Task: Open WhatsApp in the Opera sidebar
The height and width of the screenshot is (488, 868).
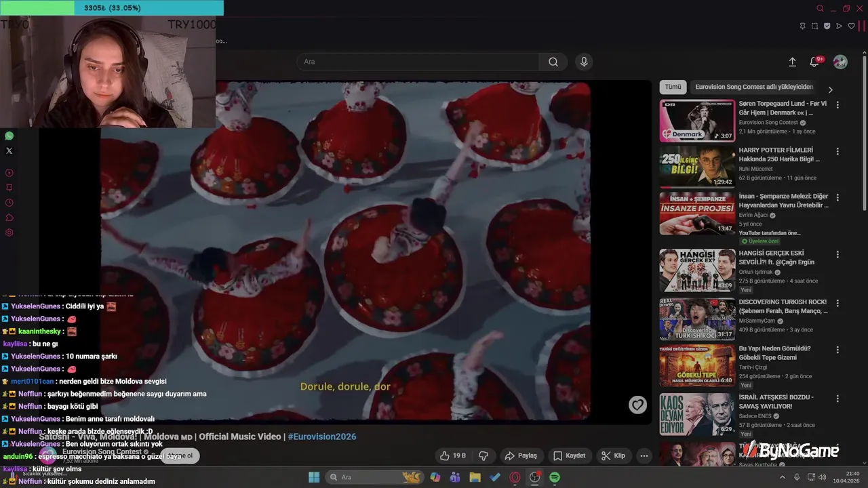Action: coord(9,136)
